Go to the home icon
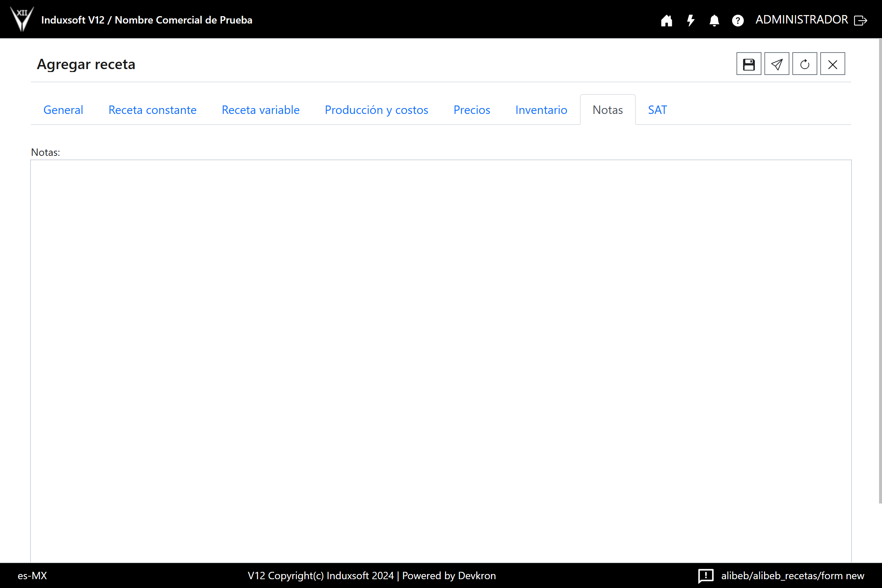The height and width of the screenshot is (588, 882). [666, 20]
